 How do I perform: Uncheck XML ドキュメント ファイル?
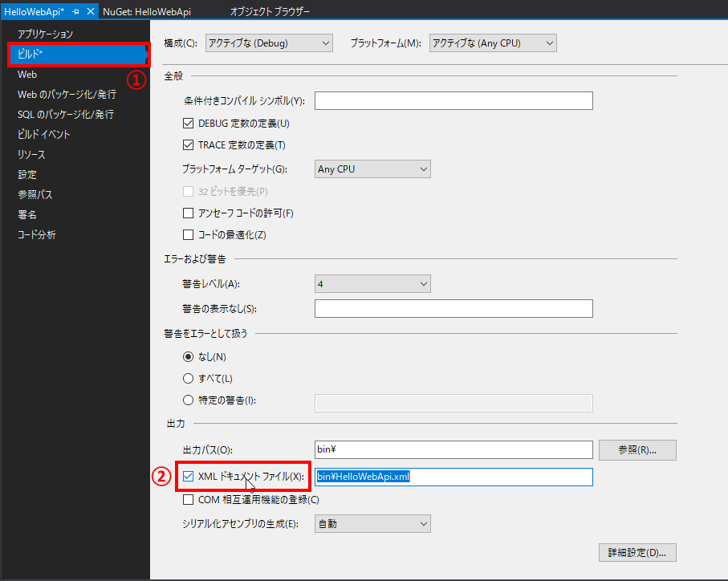[189, 477]
